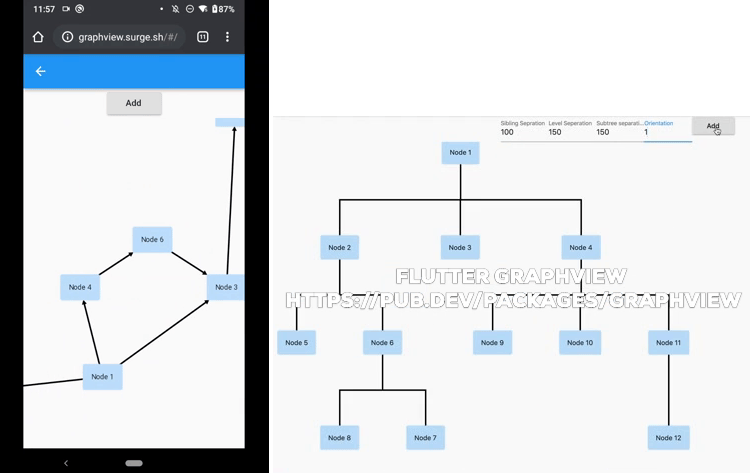Image resolution: width=750 pixels, height=473 pixels.
Task: Select Node 4 in the phone graph
Action: (x=80, y=287)
